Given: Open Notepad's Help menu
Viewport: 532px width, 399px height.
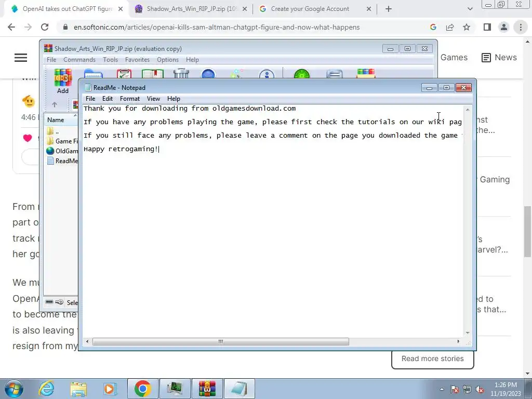Looking at the screenshot, I should pos(174,99).
